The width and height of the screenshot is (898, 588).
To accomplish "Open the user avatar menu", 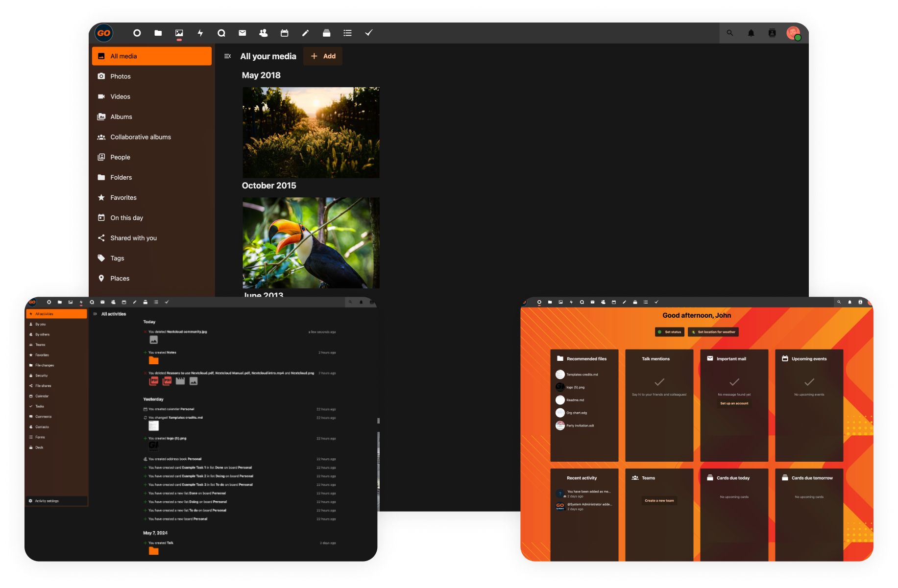I will click(x=793, y=33).
